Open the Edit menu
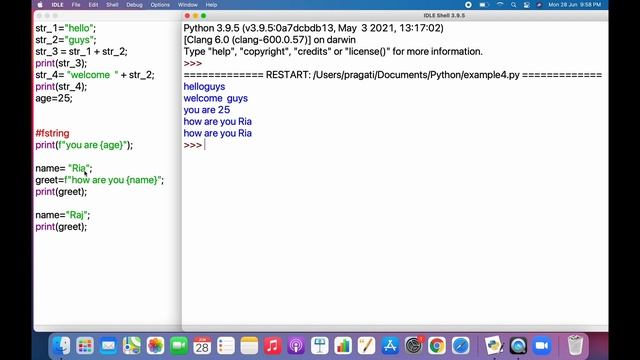640x360 pixels. pyautogui.click(x=93, y=5)
